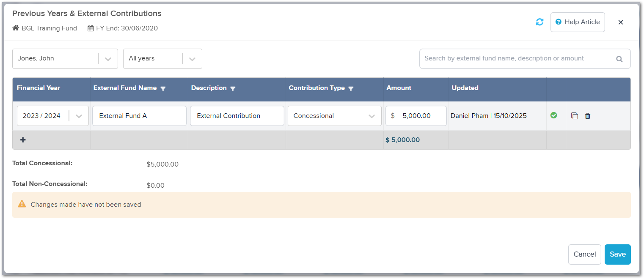This screenshot has height=279, width=644.
Task: Expand the 2023 / 2024 financial year dropdown
Action: (79, 115)
